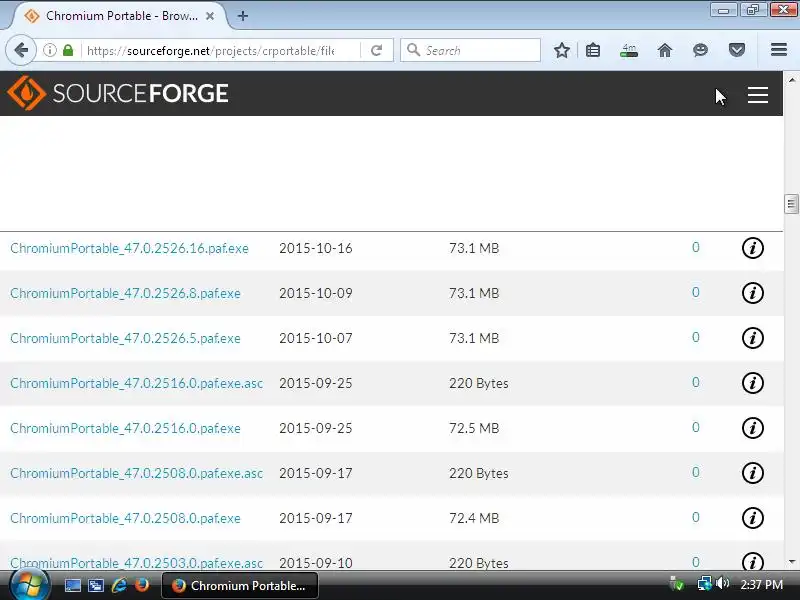Download ChromiumPortable_47.0.2508.0.paf.exe.asc

coord(136,473)
